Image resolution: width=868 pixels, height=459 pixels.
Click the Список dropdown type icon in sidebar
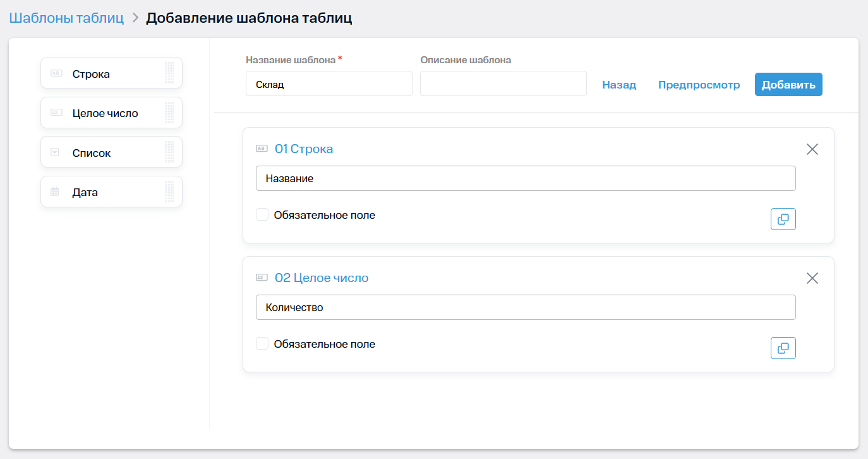[55, 152]
